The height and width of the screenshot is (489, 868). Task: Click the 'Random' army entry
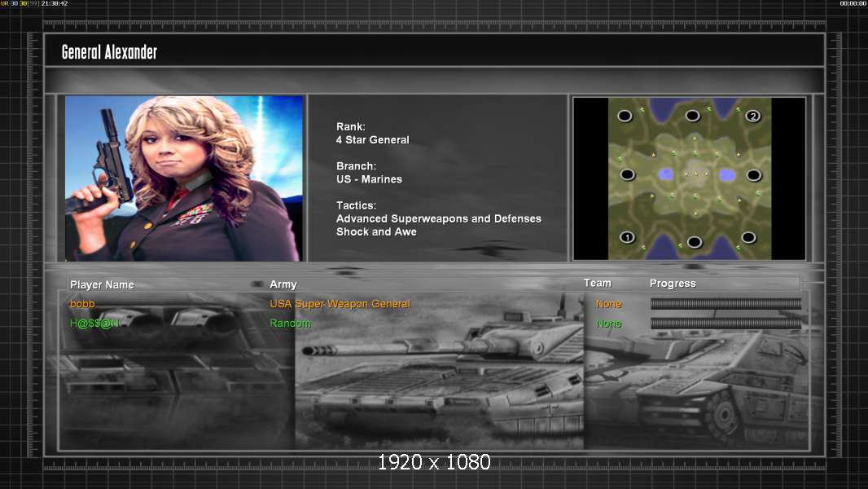[x=290, y=323]
